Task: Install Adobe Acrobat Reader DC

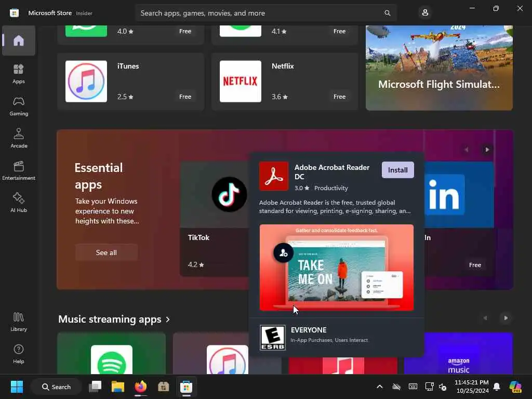Action: point(397,170)
